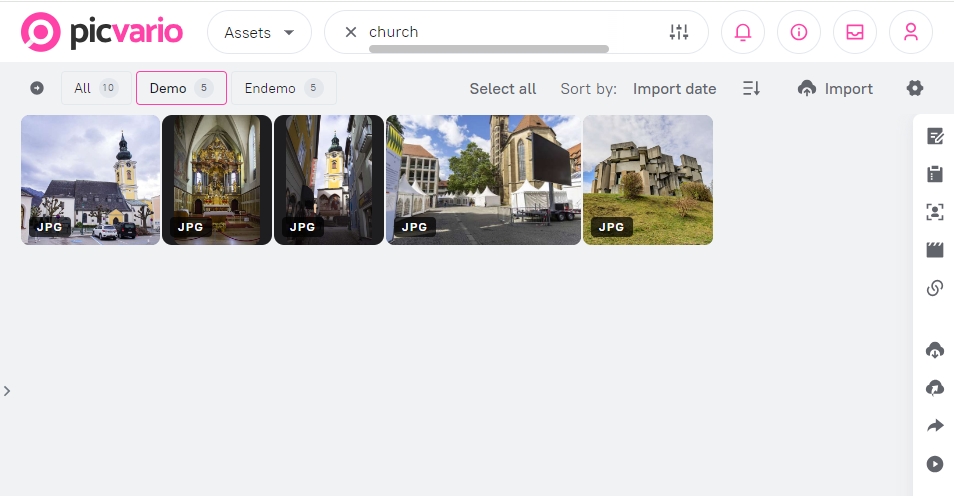Click the scrollbar under the search field
954x496 pixels.
488,48
